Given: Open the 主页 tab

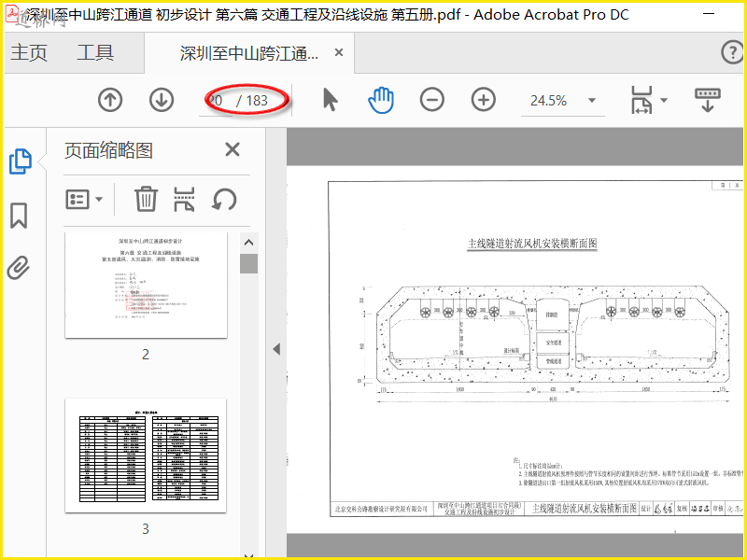Looking at the screenshot, I should point(29,52).
